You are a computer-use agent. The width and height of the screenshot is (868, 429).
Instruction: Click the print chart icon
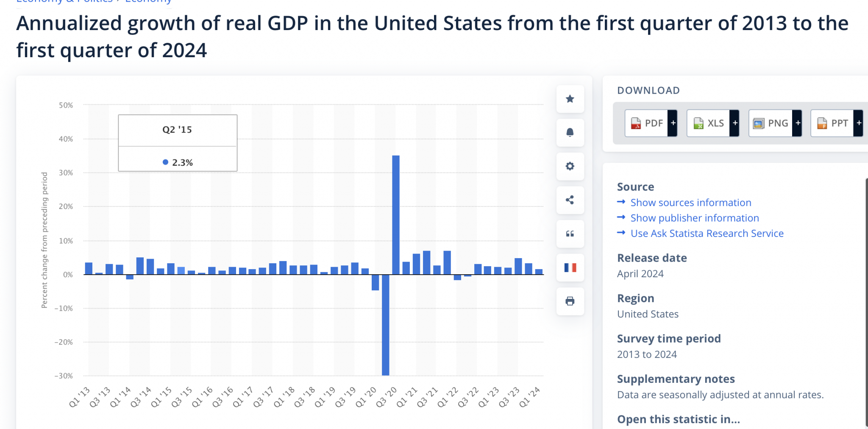[570, 301]
